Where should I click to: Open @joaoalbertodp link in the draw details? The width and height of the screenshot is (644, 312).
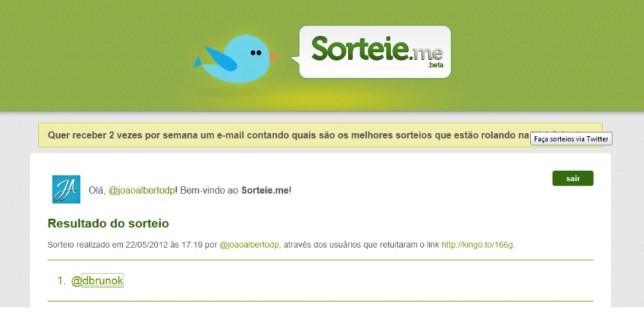pyautogui.click(x=249, y=245)
